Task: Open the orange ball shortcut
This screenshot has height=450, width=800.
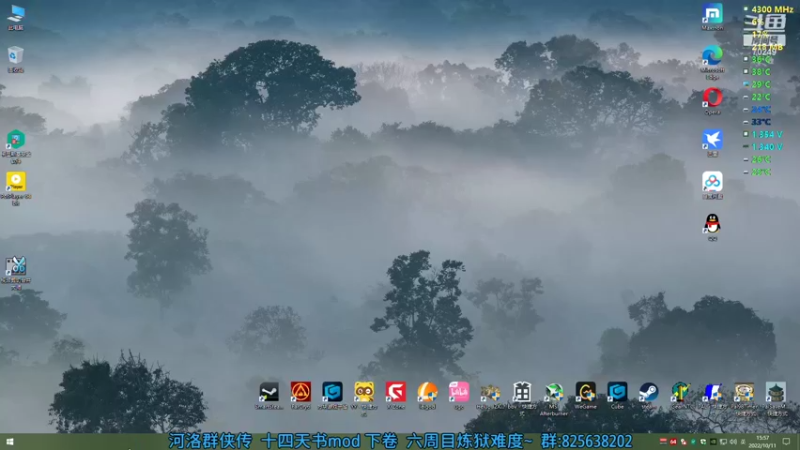Action: [428, 395]
